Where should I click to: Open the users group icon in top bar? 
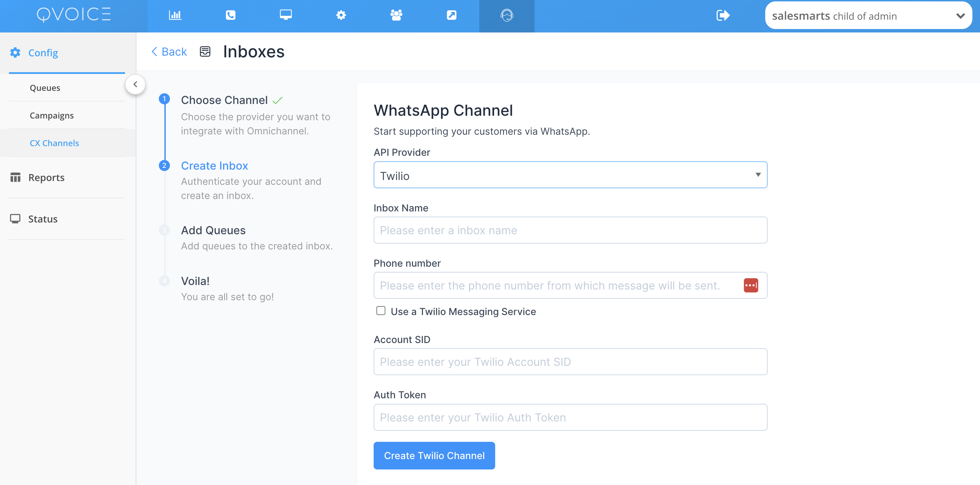click(x=396, y=15)
